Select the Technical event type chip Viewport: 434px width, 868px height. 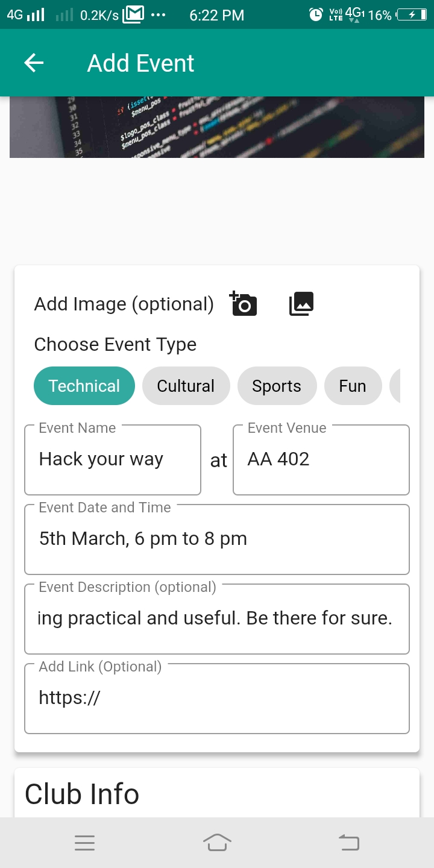coord(84,386)
